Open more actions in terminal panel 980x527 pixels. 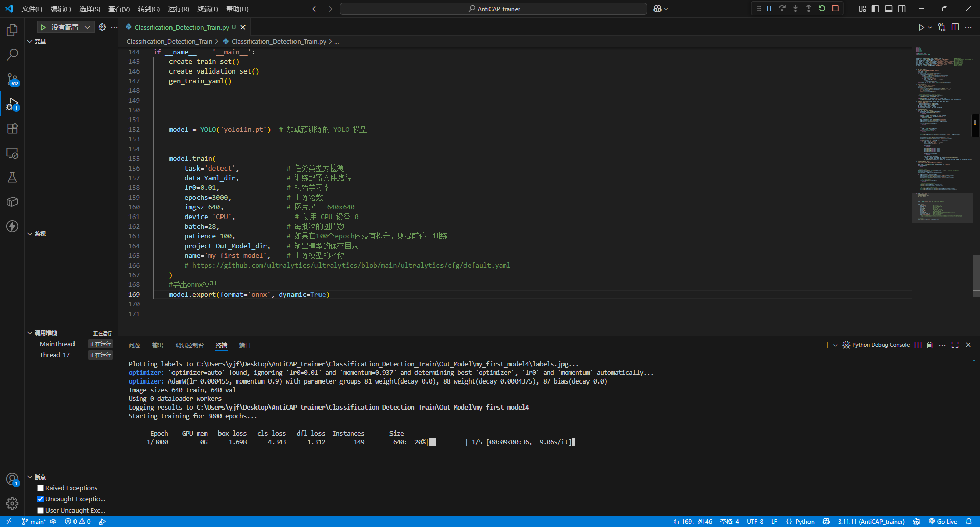[942, 345]
